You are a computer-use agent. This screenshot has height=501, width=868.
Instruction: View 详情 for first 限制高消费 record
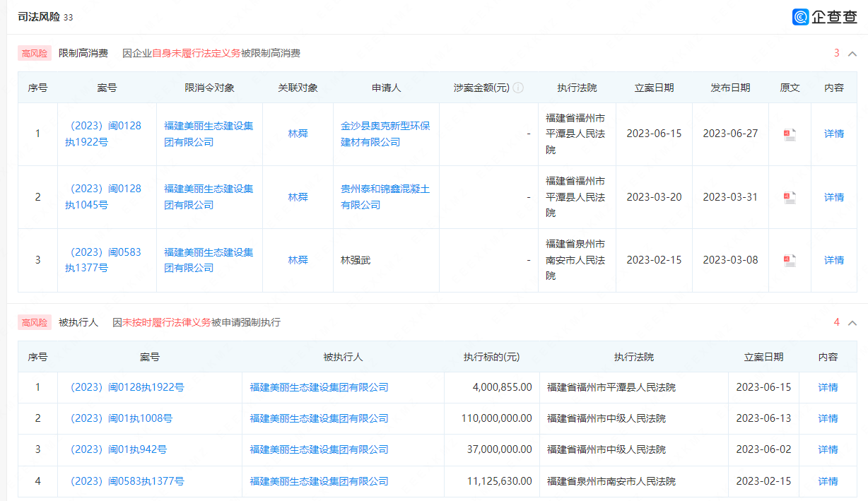pos(833,134)
